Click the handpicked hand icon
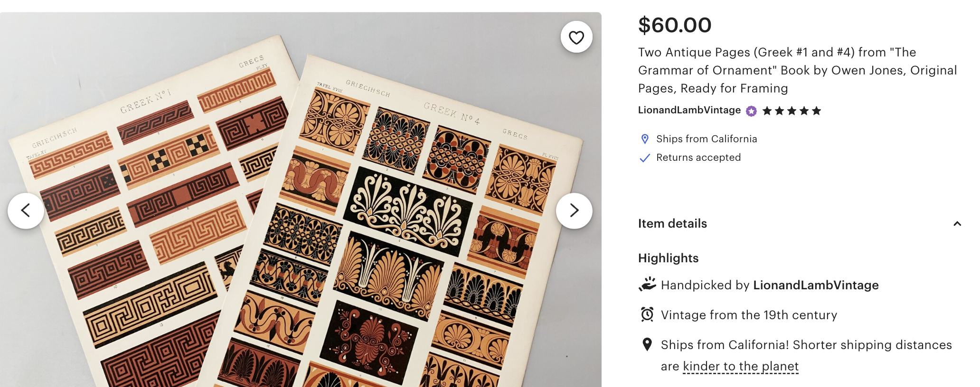Viewport: 980px width, 387px height. 647,285
